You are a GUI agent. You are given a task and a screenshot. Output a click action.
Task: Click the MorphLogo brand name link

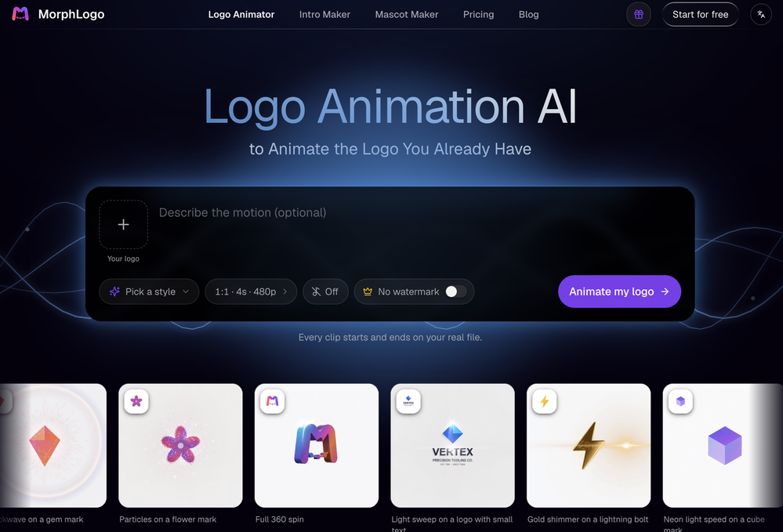71,14
